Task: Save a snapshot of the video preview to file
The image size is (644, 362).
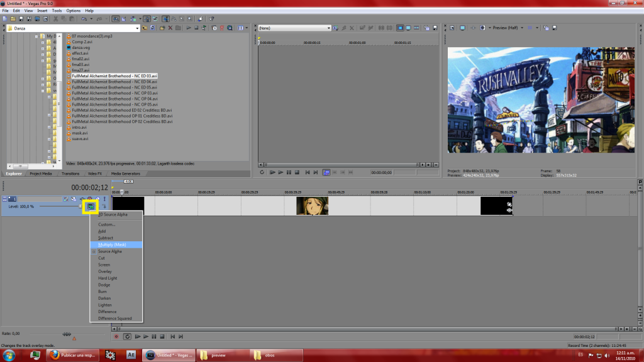Action: [555, 28]
